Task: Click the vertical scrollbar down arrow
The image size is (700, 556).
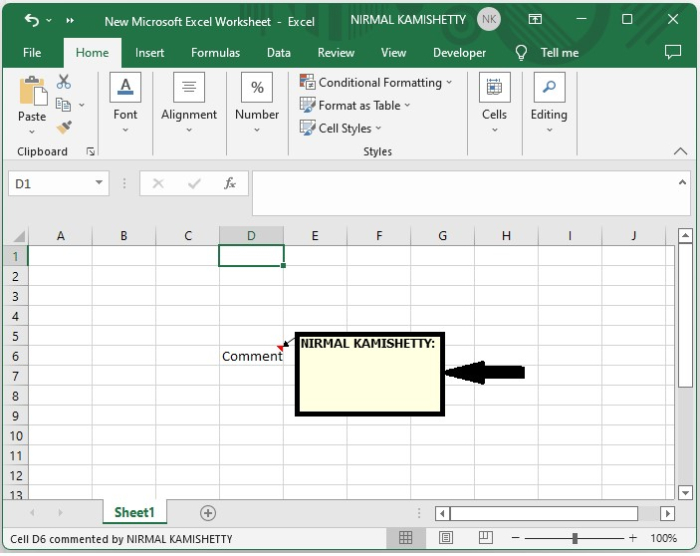Action: coord(685,493)
